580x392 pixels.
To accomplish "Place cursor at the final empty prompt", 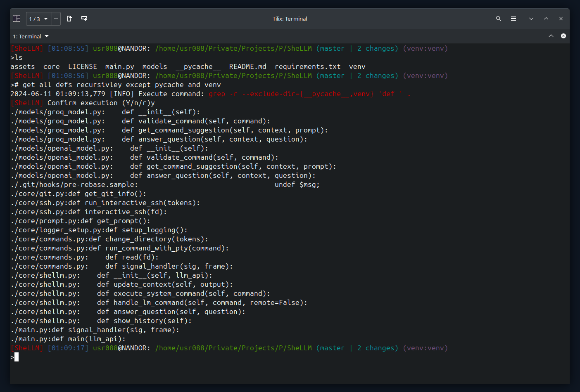I will 17,357.
